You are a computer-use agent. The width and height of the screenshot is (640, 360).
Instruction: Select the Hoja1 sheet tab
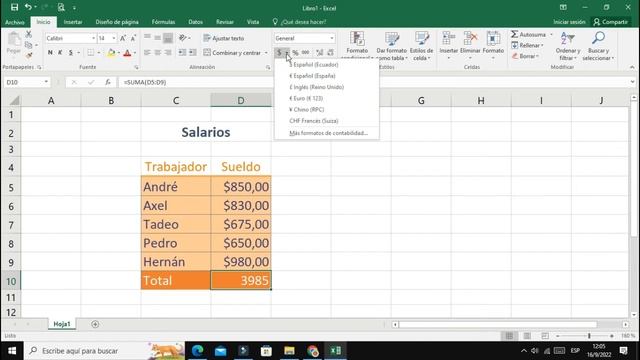tap(62, 324)
